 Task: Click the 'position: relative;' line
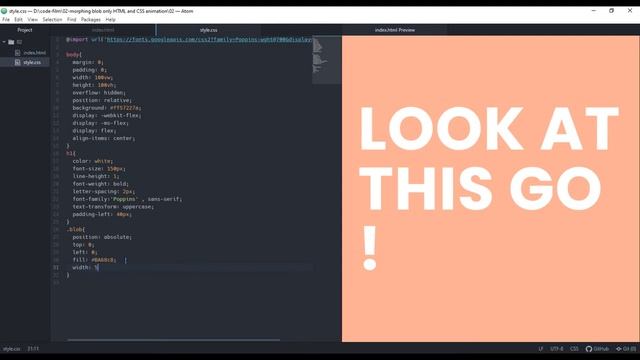[x=102, y=100]
